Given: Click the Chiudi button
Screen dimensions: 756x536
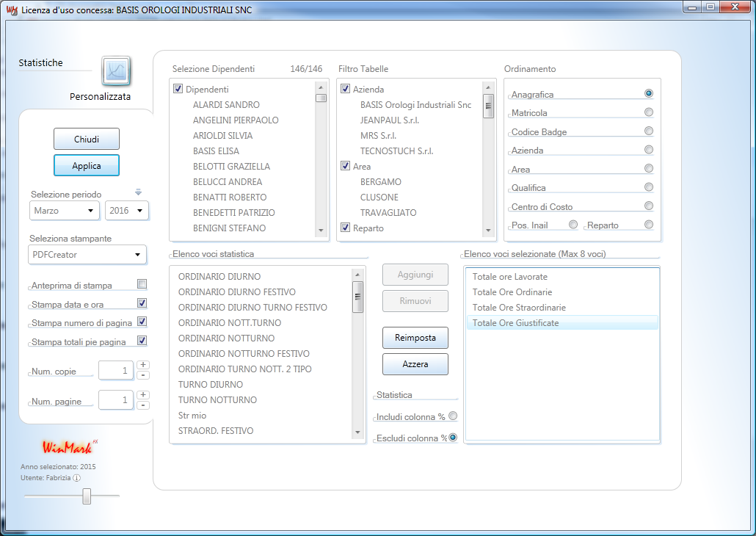Looking at the screenshot, I should 87,139.
